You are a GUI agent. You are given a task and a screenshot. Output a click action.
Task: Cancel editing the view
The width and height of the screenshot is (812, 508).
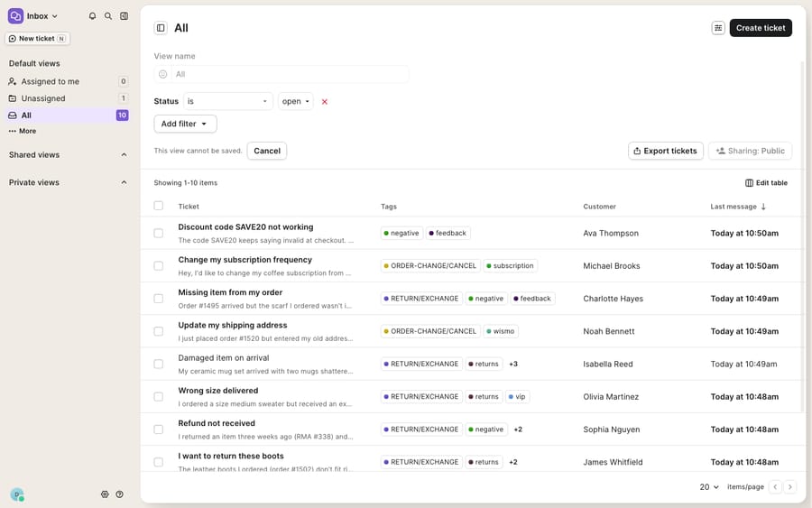pos(267,151)
